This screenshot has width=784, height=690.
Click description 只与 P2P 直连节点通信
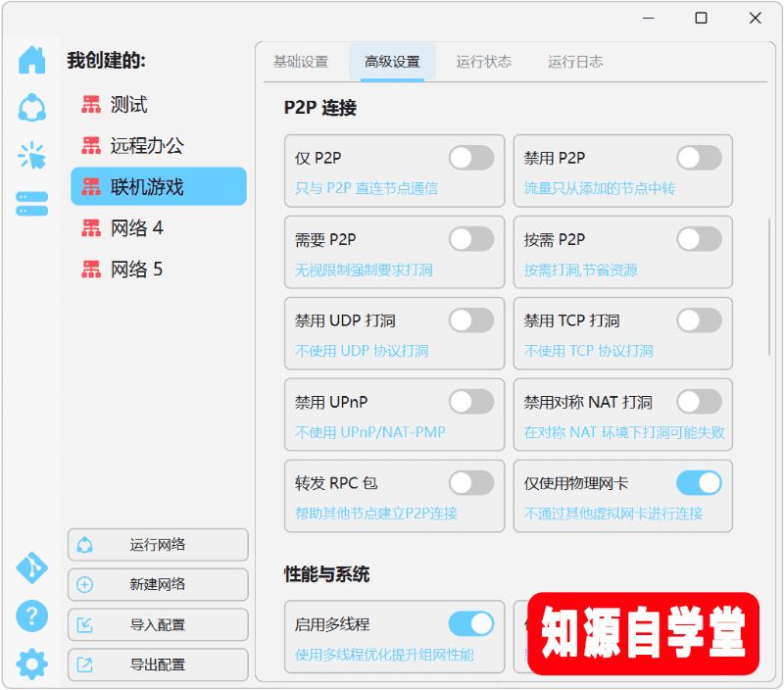(367, 188)
